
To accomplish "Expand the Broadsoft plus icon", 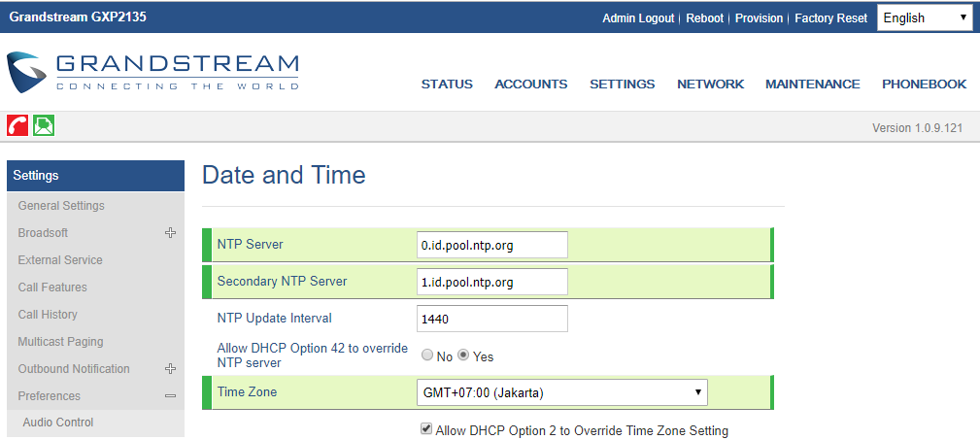I will coord(170,232).
